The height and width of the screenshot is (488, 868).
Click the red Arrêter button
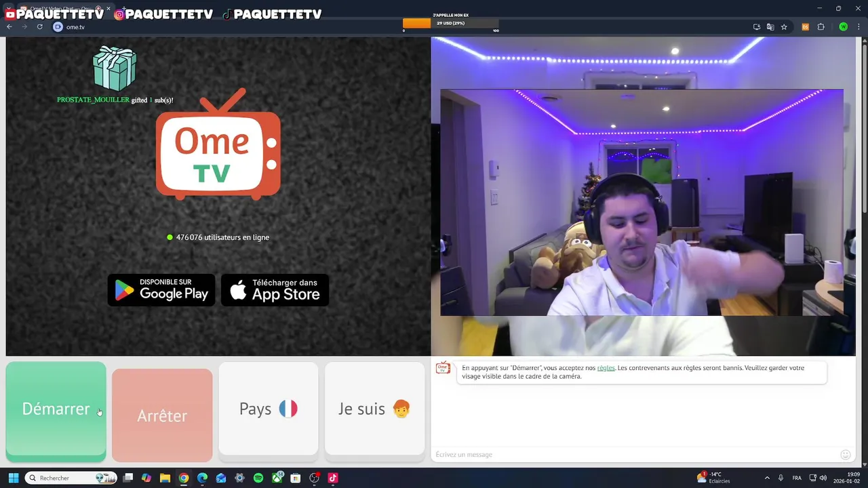(x=162, y=415)
